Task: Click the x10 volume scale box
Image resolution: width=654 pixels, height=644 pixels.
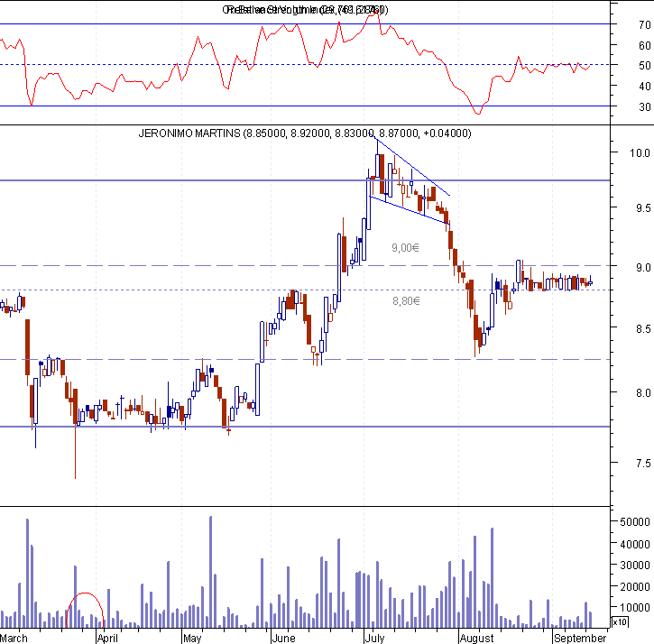Action: pyautogui.click(x=620, y=621)
